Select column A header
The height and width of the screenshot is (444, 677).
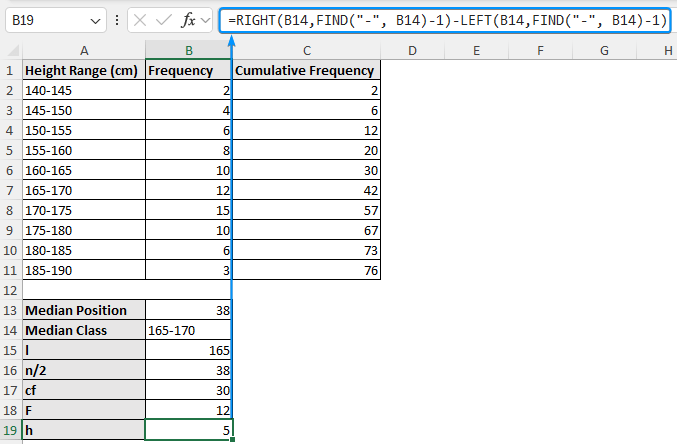click(83, 50)
